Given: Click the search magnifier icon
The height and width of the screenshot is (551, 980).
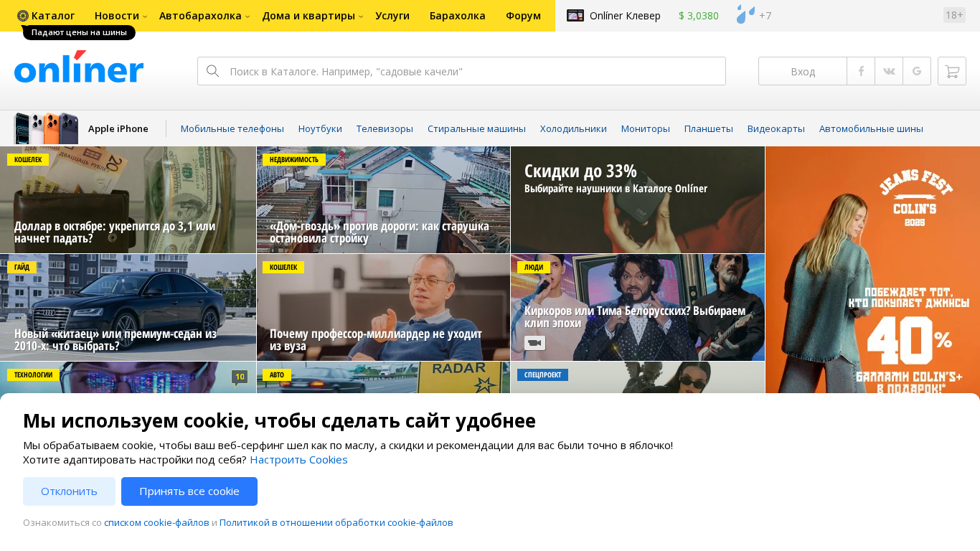Looking at the screenshot, I should (212, 71).
